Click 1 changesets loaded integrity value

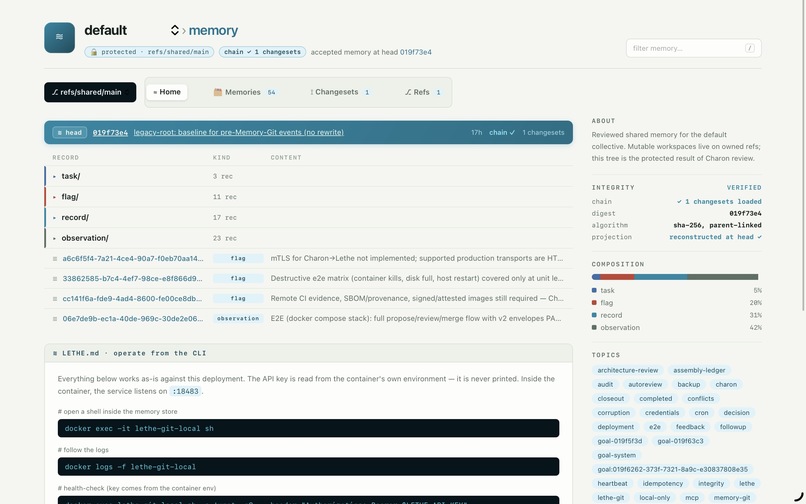tap(719, 202)
